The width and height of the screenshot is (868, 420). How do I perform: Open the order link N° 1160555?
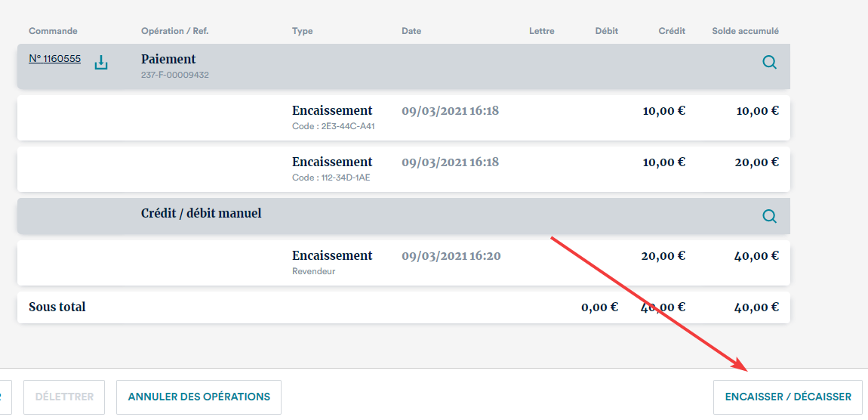click(x=54, y=59)
